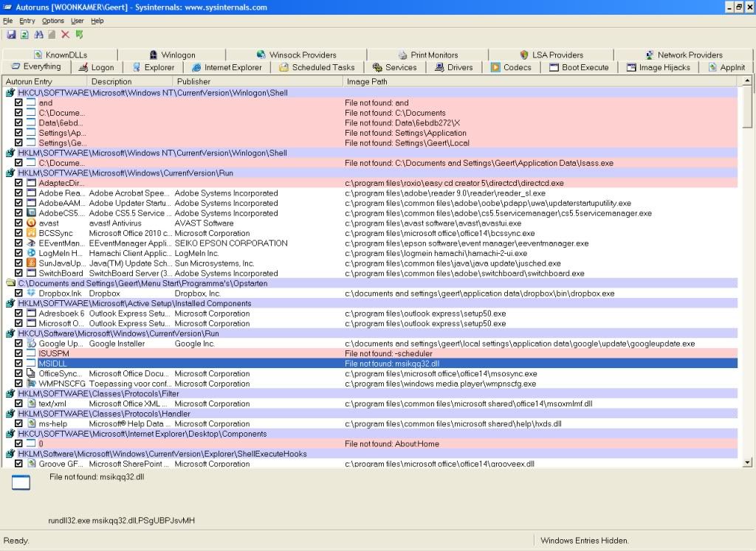Click the Opstarten startup folder icon

pos(10,283)
